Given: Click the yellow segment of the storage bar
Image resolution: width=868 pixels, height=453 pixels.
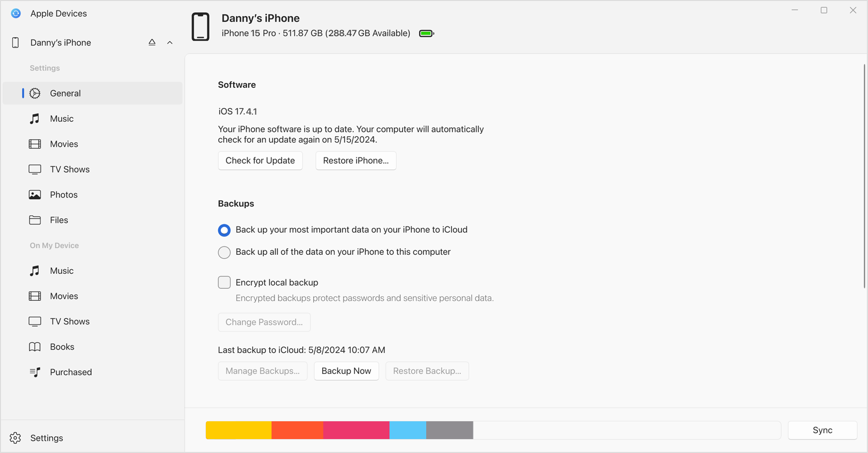Looking at the screenshot, I should (x=238, y=430).
